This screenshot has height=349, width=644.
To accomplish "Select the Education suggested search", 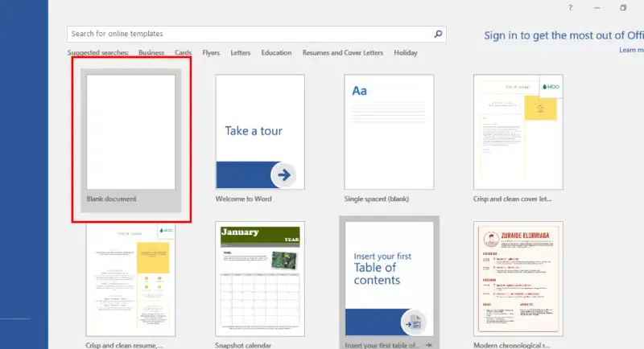I will pos(276,52).
